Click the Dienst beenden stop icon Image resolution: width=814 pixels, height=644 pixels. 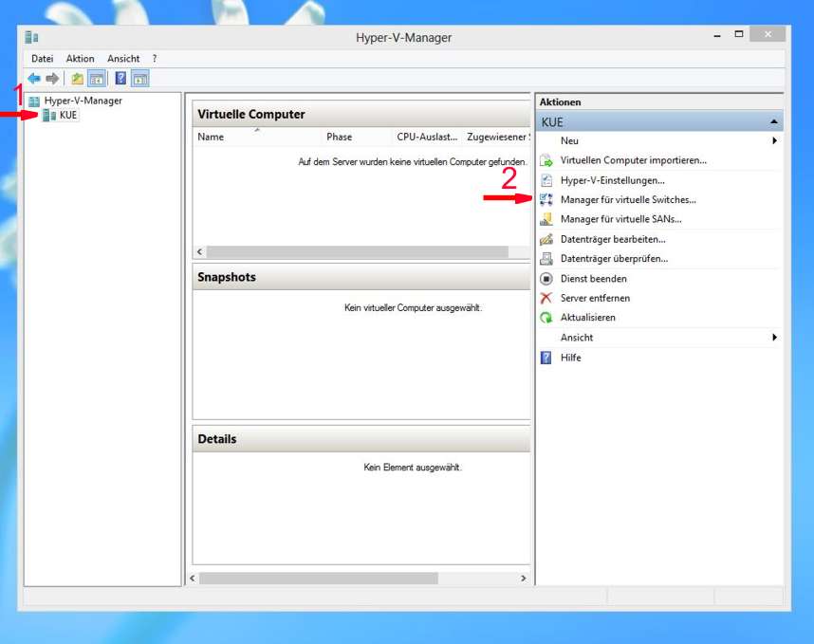click(x=546, y=279)
